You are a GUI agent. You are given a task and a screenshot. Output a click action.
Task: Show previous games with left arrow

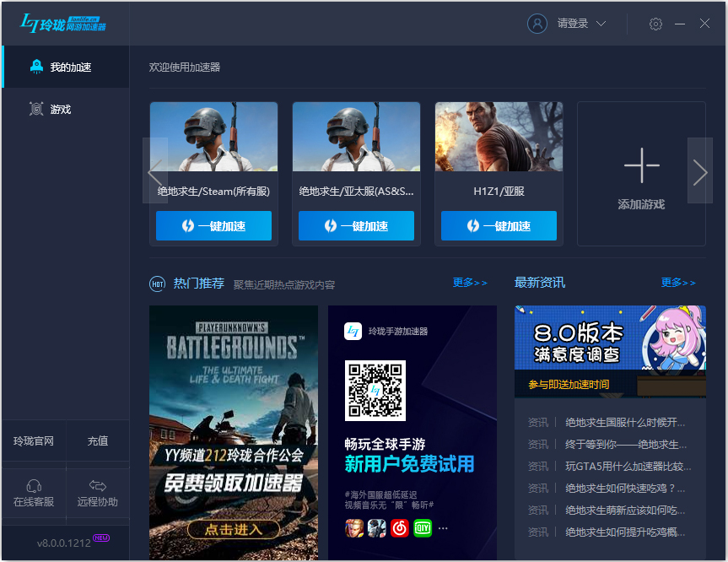point(154,170)
